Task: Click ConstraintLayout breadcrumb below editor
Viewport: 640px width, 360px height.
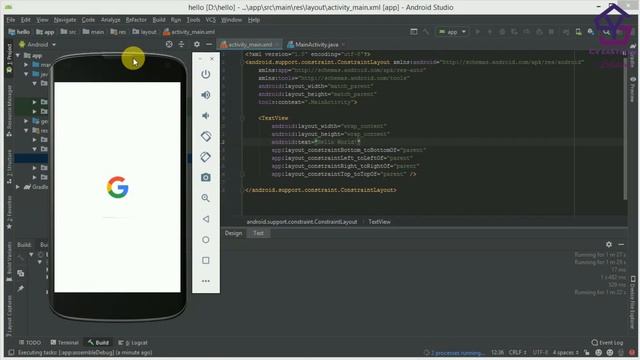Action: (x=302, y=222)
